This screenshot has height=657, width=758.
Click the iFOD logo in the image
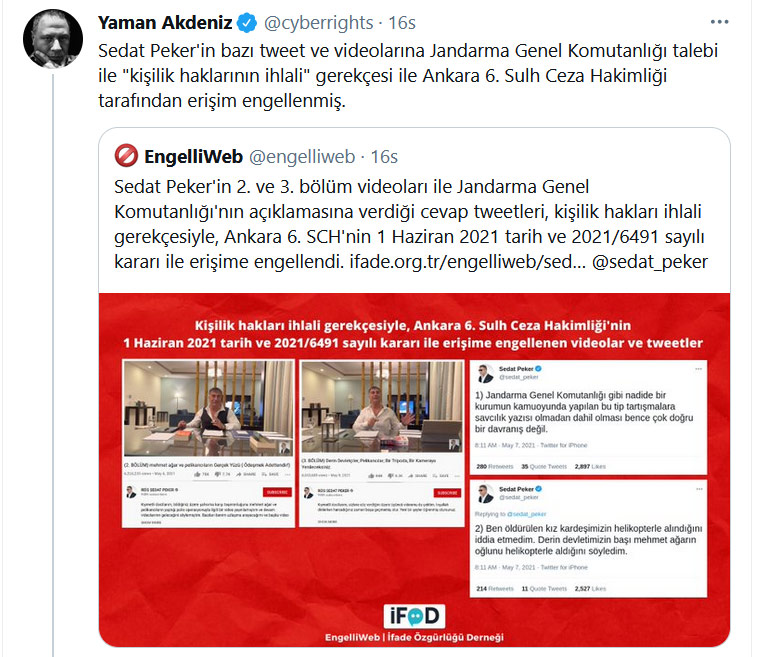414,616
